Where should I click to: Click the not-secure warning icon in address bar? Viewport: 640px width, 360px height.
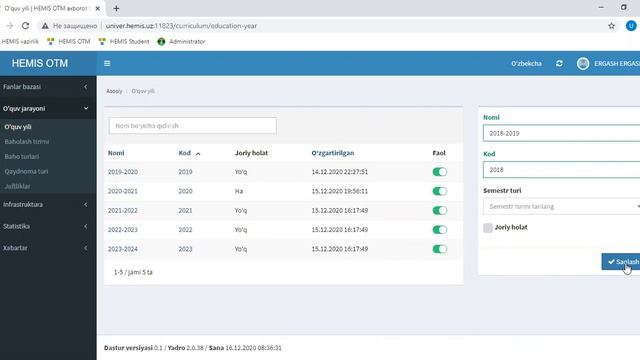pos(45,26)
